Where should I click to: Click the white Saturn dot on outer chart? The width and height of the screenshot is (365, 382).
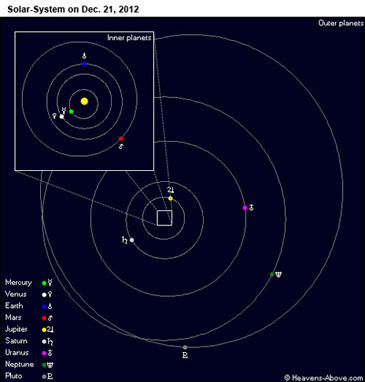click(132, 240)
